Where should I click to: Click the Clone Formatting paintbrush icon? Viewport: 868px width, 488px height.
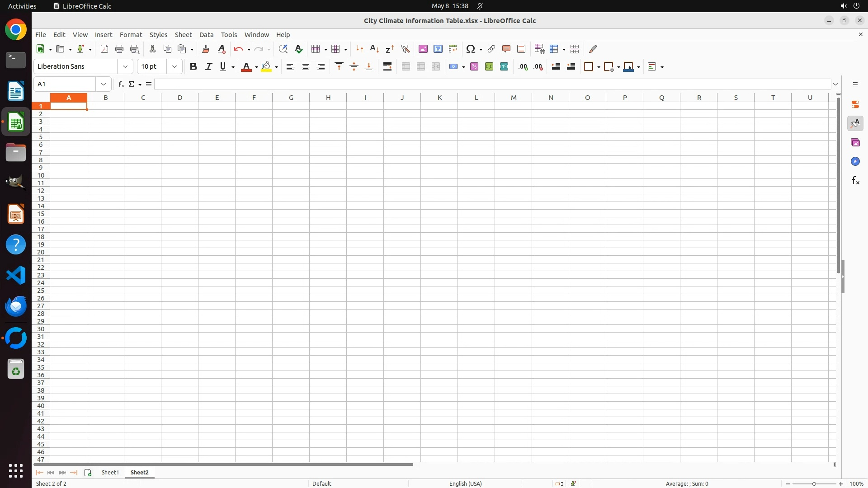coord(206,49)
